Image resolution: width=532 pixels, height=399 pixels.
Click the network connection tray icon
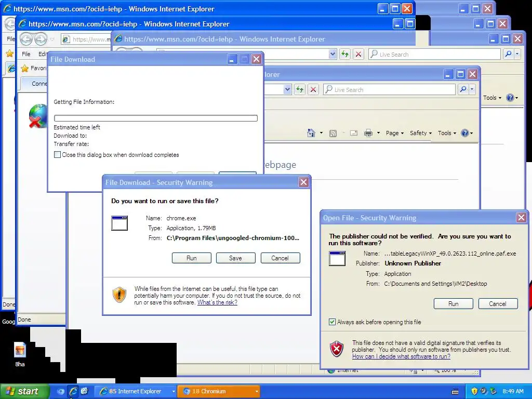pyautogui.click(x=494, y=391)
